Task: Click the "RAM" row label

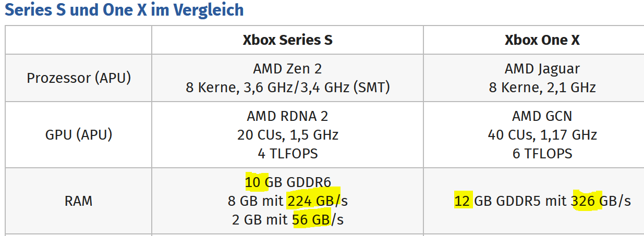Action: pos(79,201)
